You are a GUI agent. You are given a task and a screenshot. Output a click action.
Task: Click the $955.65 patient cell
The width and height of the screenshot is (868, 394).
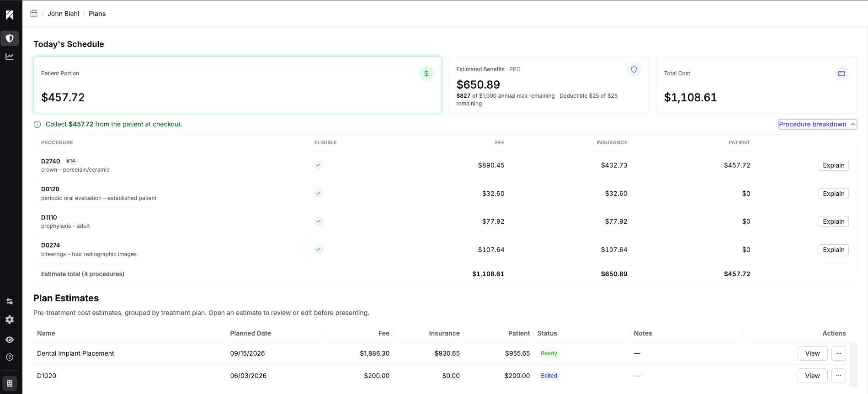click(x=517, y=353)
